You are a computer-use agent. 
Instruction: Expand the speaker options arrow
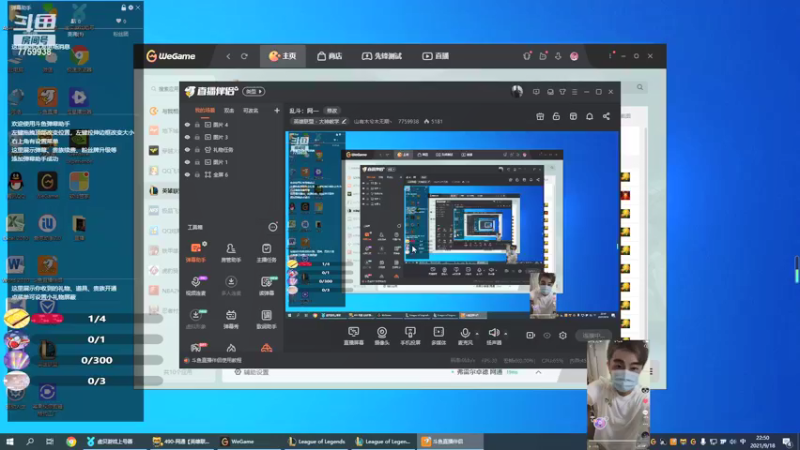506,334
